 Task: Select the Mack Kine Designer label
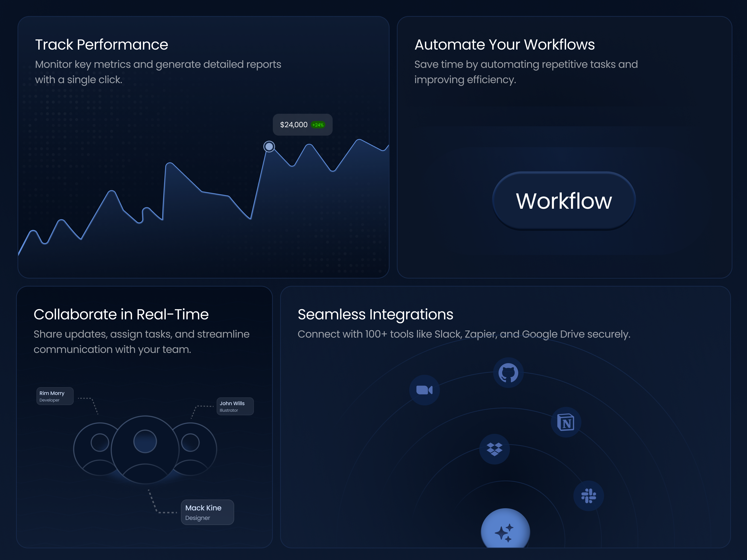click(x=207, y=512)
